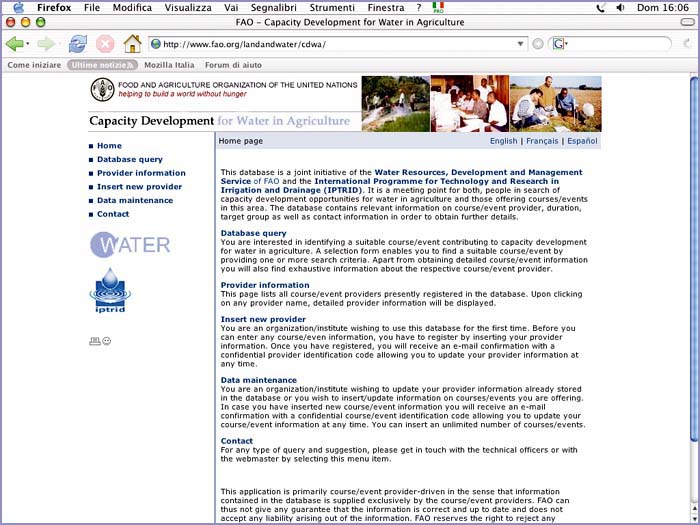Reload the current page
Viewport: 700px width, 525px height.
pyautogui.click(x=77, y=44)
